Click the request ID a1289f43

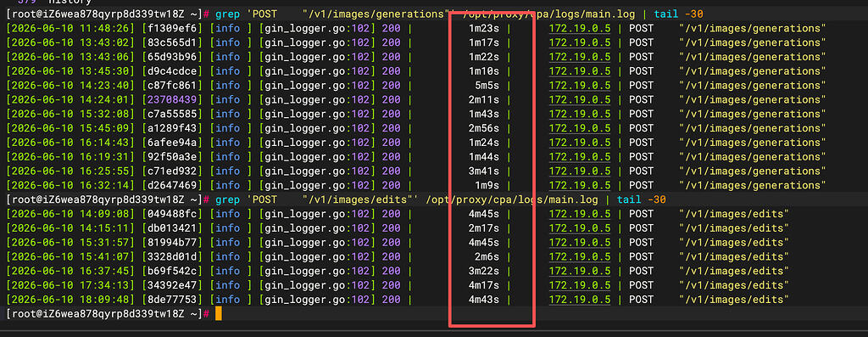click(173, 128)
